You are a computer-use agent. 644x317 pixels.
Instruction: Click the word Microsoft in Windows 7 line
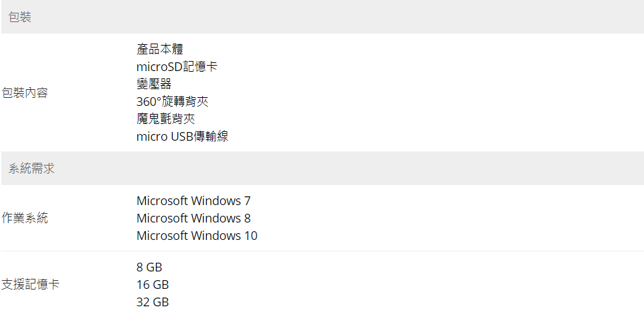pyautogui.click(x=162, y=200)
